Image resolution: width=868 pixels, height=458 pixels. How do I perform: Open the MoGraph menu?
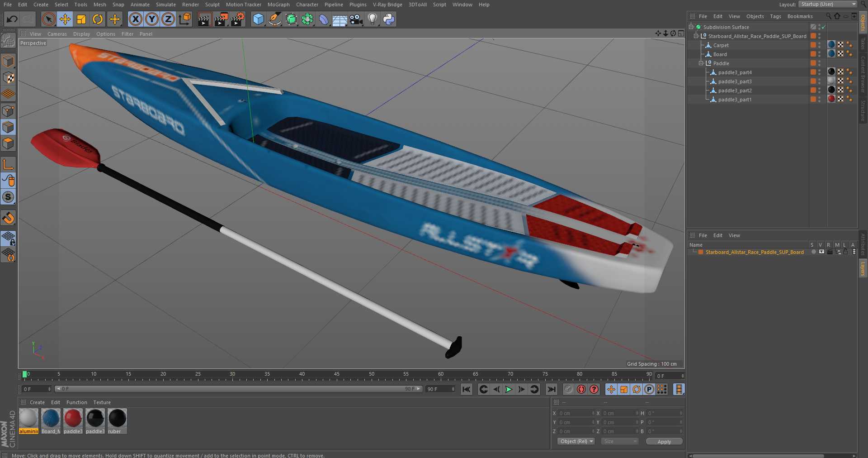pos(278,5)
